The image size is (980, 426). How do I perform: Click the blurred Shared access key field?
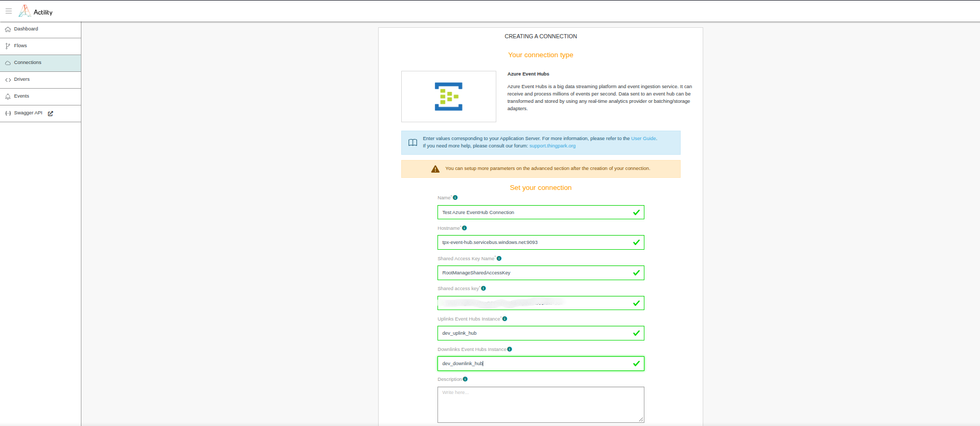pos(540,303)
